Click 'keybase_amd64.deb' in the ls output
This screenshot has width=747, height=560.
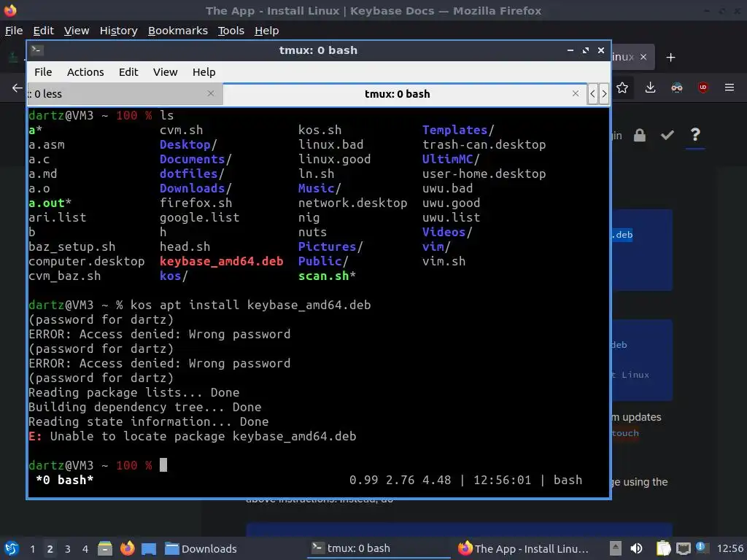(x=222, y=261)
